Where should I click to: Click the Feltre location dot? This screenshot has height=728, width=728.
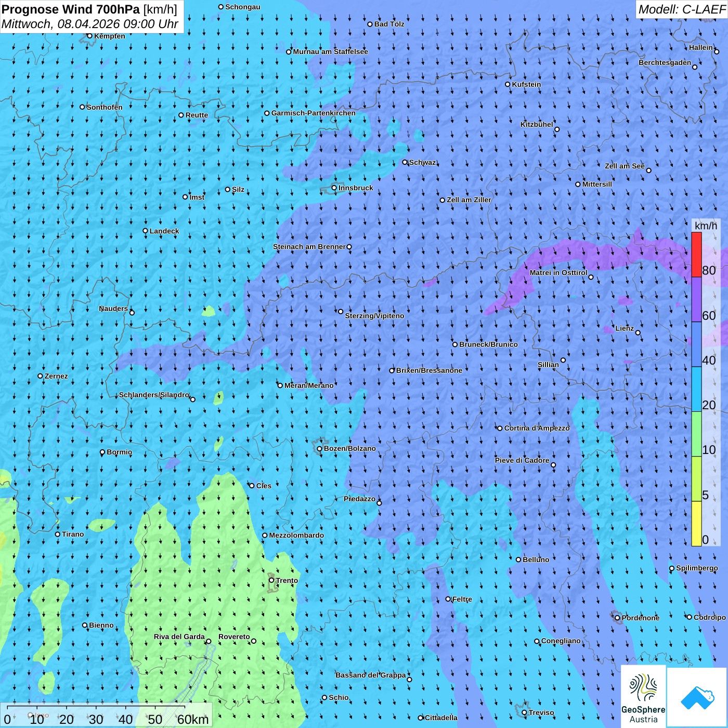(448, 599)
